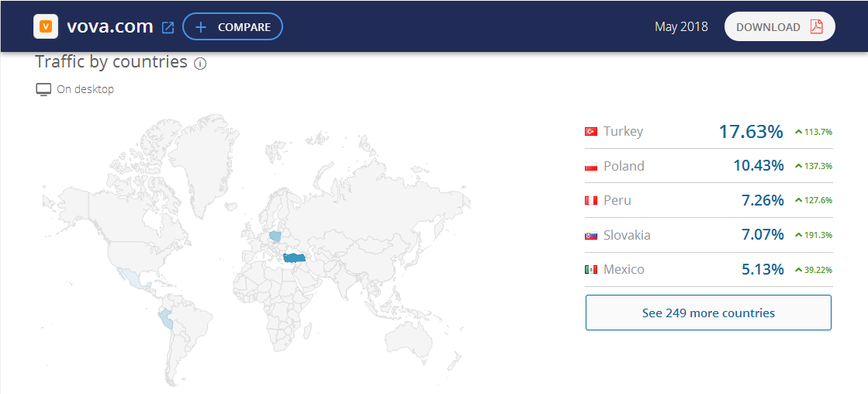This screenshot has height=394, width=868.
Task: Click the On desktop label
Action: [85, 89]
